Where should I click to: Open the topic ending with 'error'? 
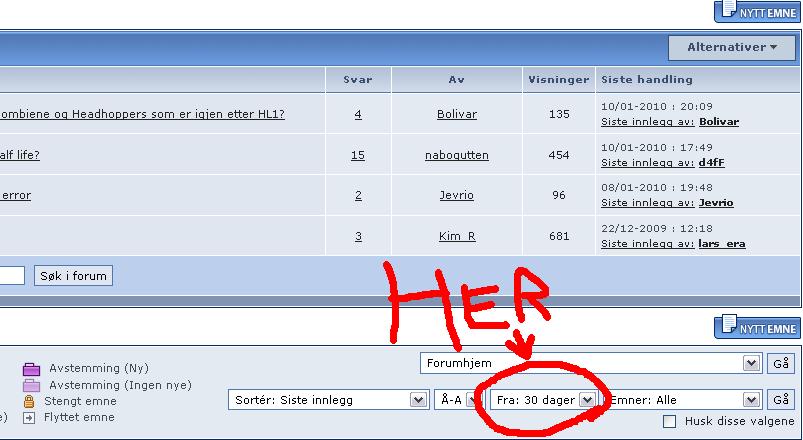16,195
